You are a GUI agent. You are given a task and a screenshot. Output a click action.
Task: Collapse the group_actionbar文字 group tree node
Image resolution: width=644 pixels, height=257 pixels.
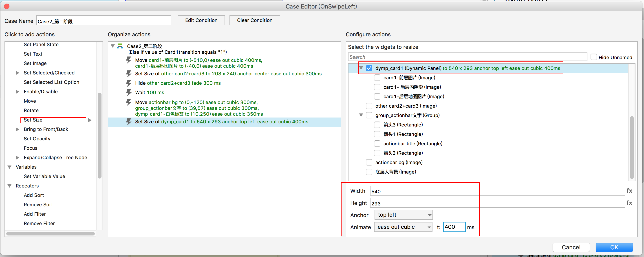click(361, 115)
